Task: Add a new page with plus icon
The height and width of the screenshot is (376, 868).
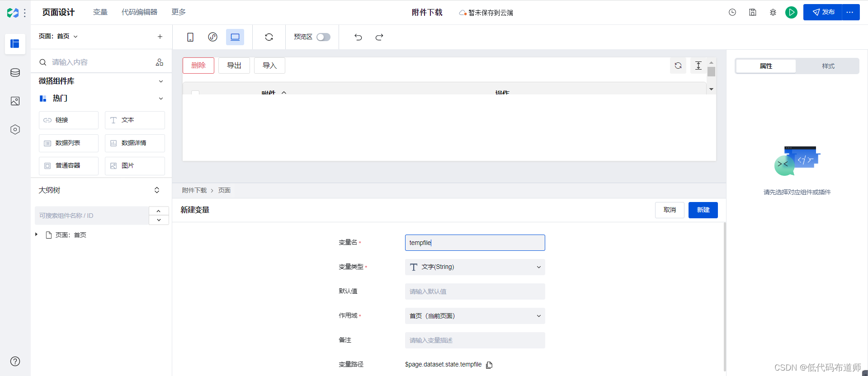Action: 160,37
